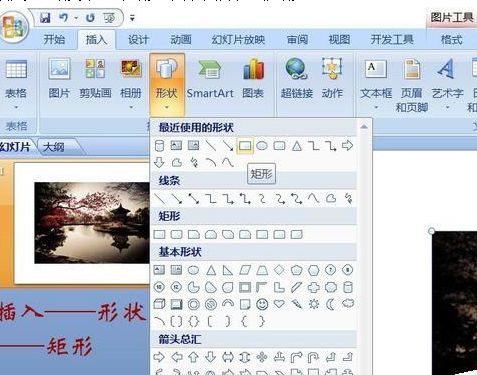Insert a 图表 chart
Viewport: 477px width, 375px height.
pos(253,79)
